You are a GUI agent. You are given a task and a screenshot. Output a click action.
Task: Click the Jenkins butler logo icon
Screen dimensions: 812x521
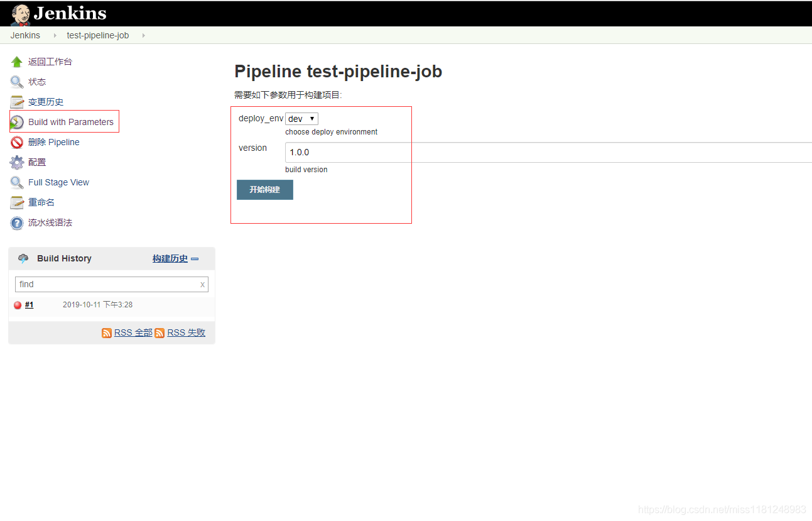click(20, 14)
